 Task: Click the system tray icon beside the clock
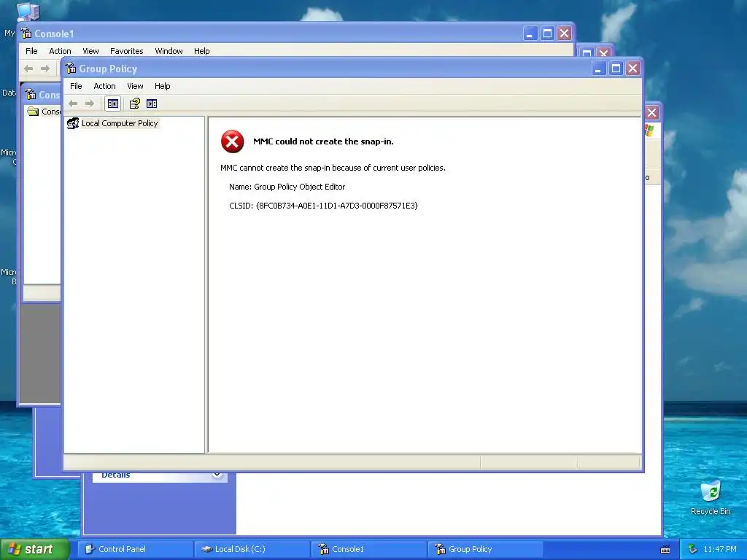click(x=693, y=550)
